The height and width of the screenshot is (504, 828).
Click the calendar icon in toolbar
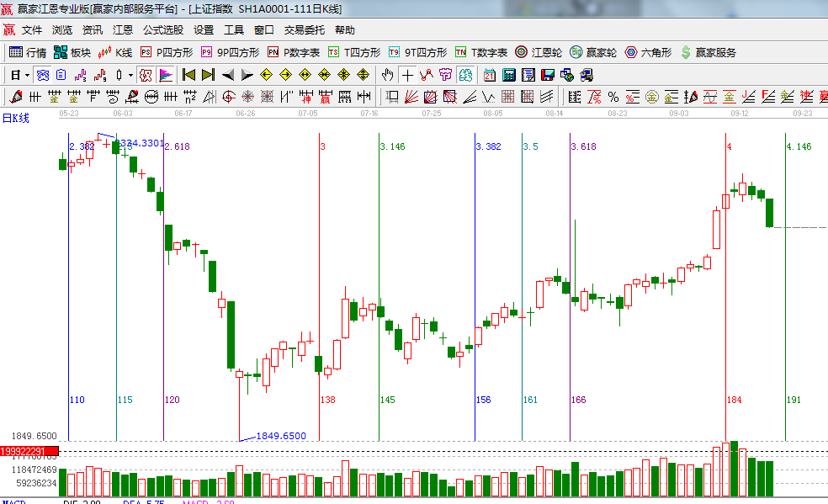(489, 75)
